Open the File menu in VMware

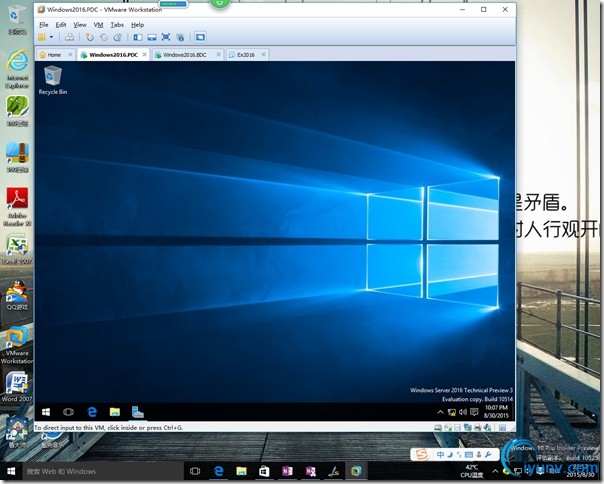coord(44,25)
